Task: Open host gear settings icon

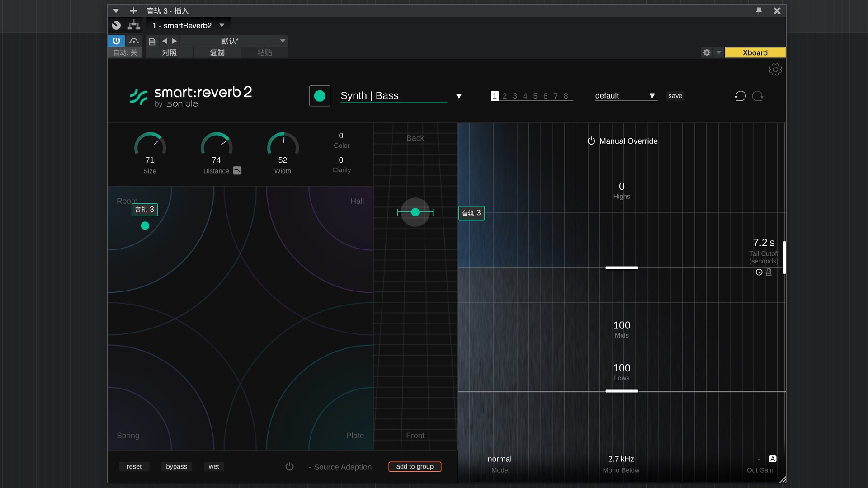Action: coord(707,52)
